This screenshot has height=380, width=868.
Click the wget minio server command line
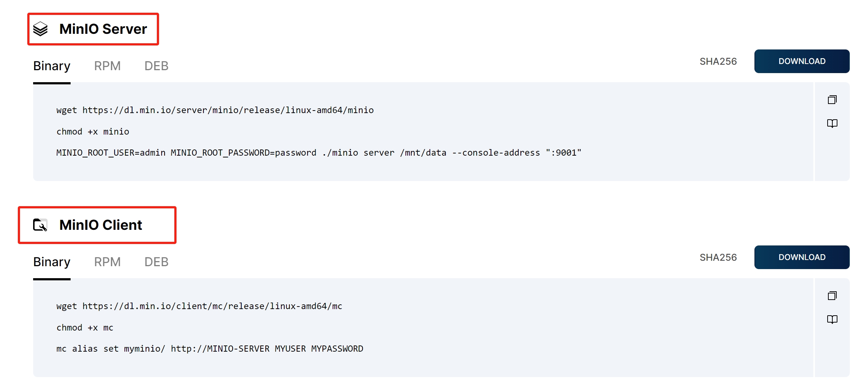[x=215, y=110]
